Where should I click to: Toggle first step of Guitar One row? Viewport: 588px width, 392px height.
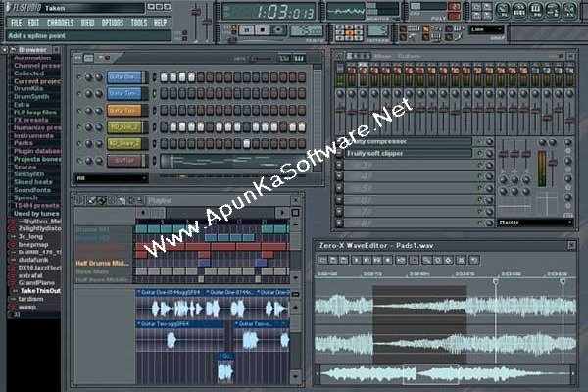(x=164, y=77)
